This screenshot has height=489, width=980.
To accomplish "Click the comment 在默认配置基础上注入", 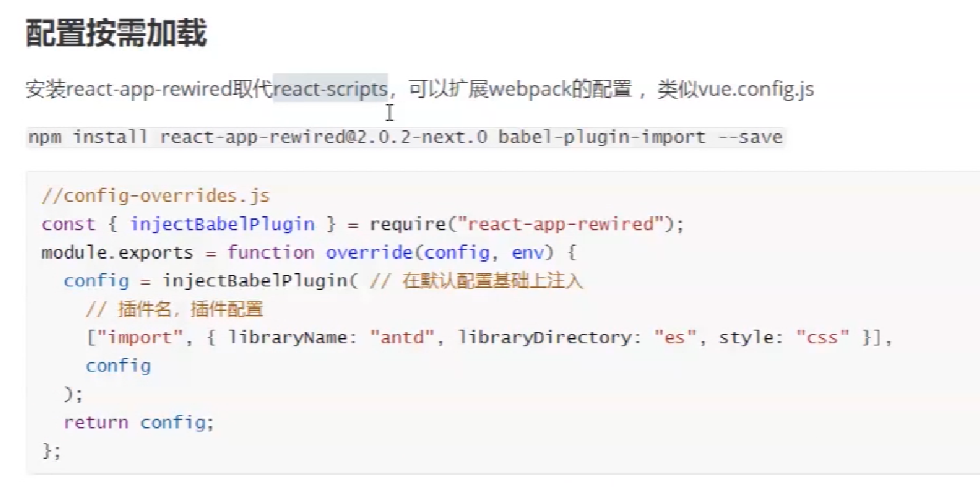I will [x=476, y=281].
